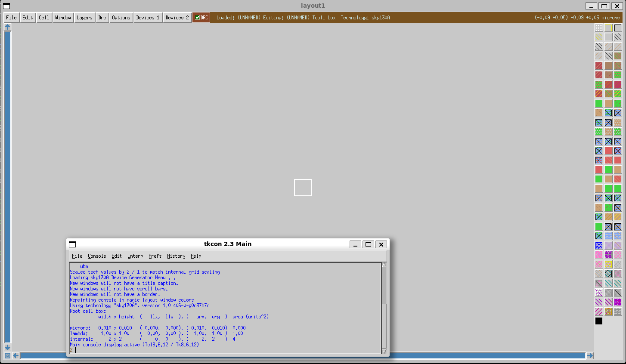The image size is (626, 364).
Task: Expand the Devices 2 menu
Action: (177, 18)
